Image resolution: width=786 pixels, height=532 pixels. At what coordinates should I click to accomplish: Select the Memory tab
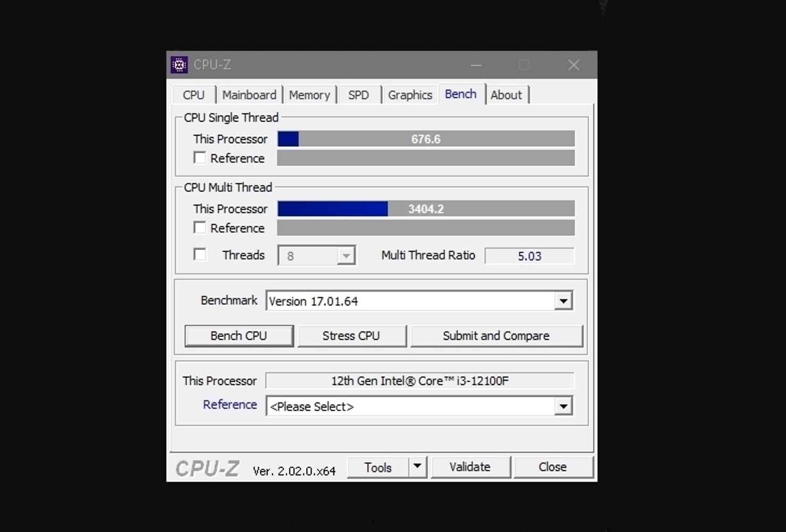coord(310,95)
